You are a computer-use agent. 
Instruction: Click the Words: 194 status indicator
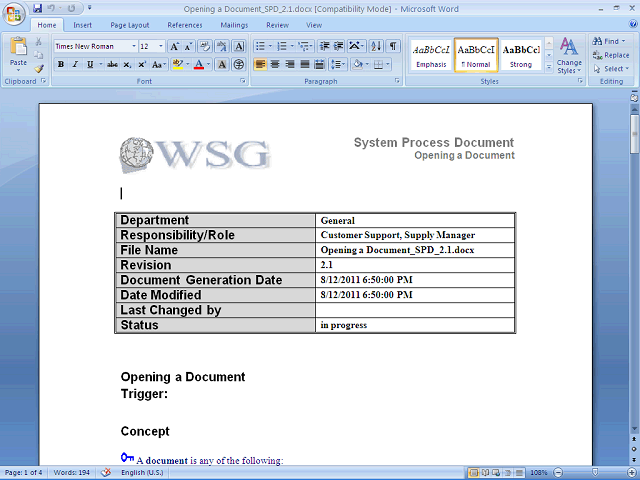pyautogui.click(x=71, y=473)
